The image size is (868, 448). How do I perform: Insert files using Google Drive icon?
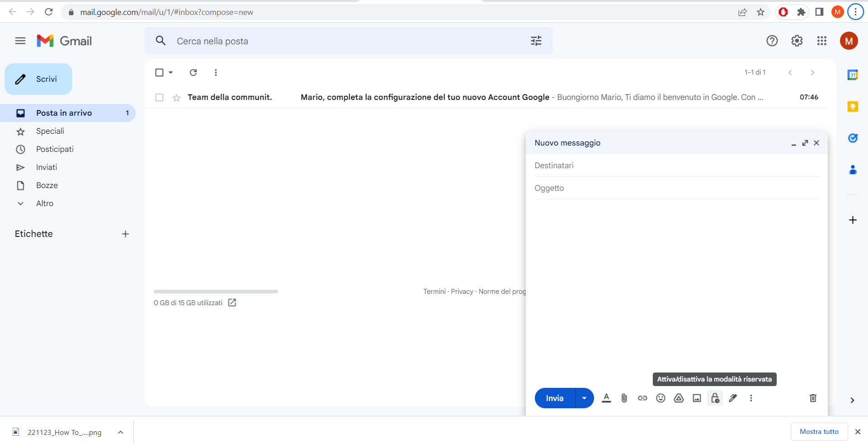(679, 398)
